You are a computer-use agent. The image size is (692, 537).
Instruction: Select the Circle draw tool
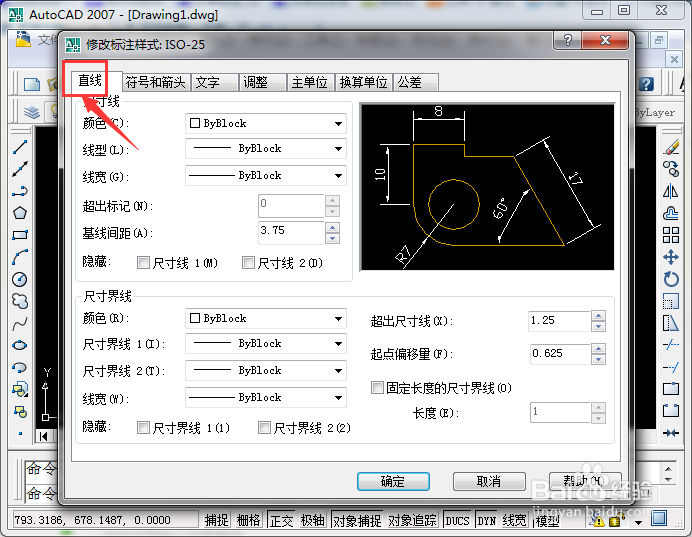20,279
